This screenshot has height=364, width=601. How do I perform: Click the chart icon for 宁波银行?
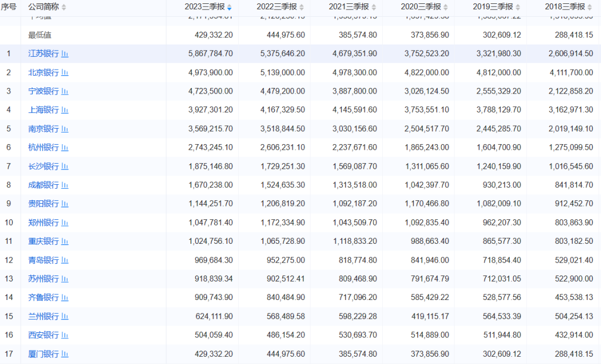click(65, 91)
